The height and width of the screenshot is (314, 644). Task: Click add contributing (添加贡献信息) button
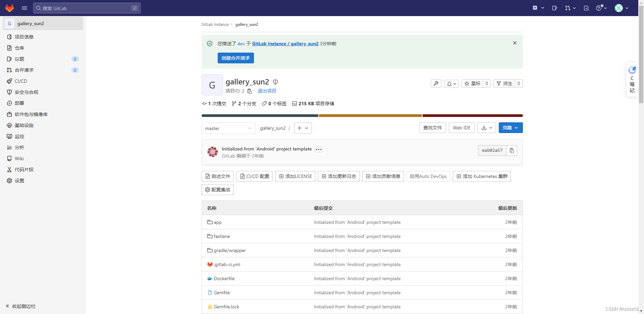point(383,176)
